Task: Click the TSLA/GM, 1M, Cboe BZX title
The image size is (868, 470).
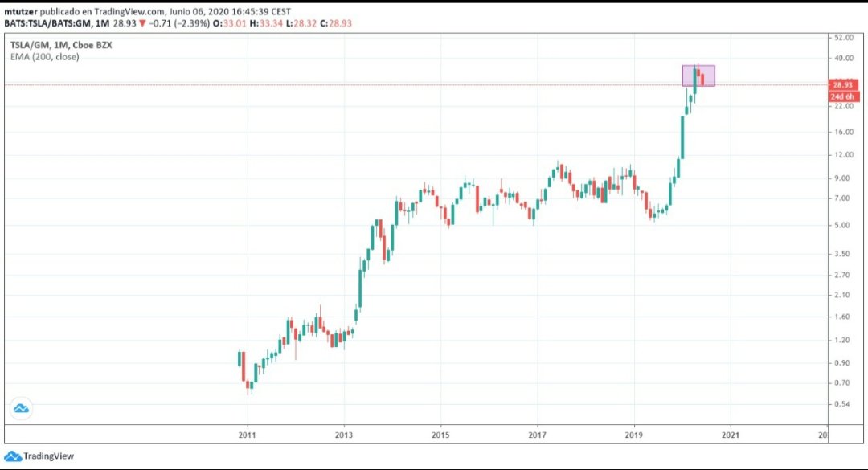Action: pyautogui.click(x=61, y=45)
